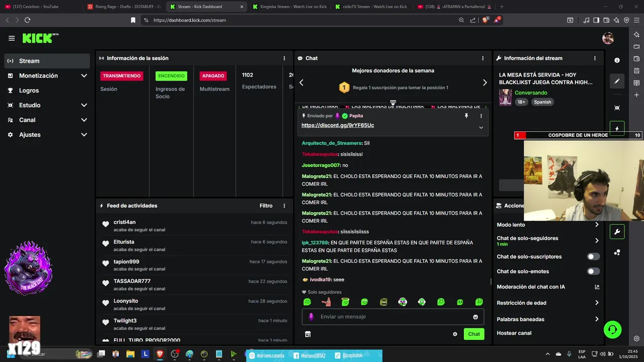Open the three-dot menu of Información de la sesión
This screenshot has width=644, height=362.
(x=284, y=58)
